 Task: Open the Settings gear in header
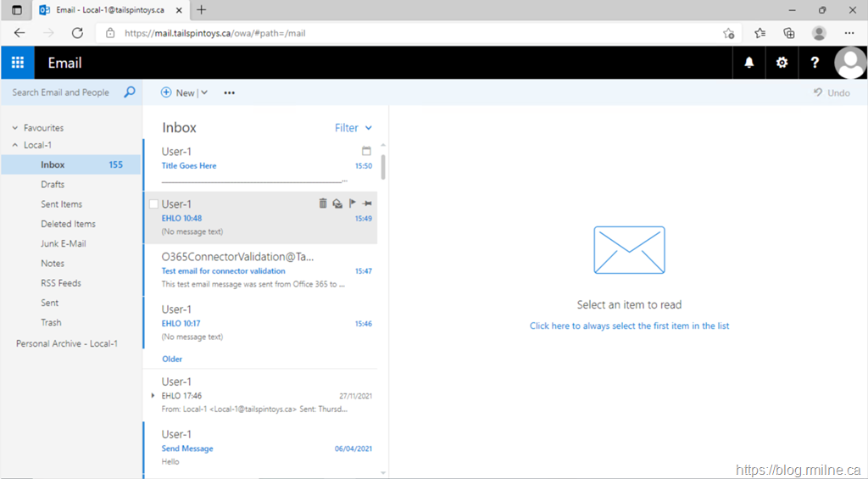tap(782, 63)
